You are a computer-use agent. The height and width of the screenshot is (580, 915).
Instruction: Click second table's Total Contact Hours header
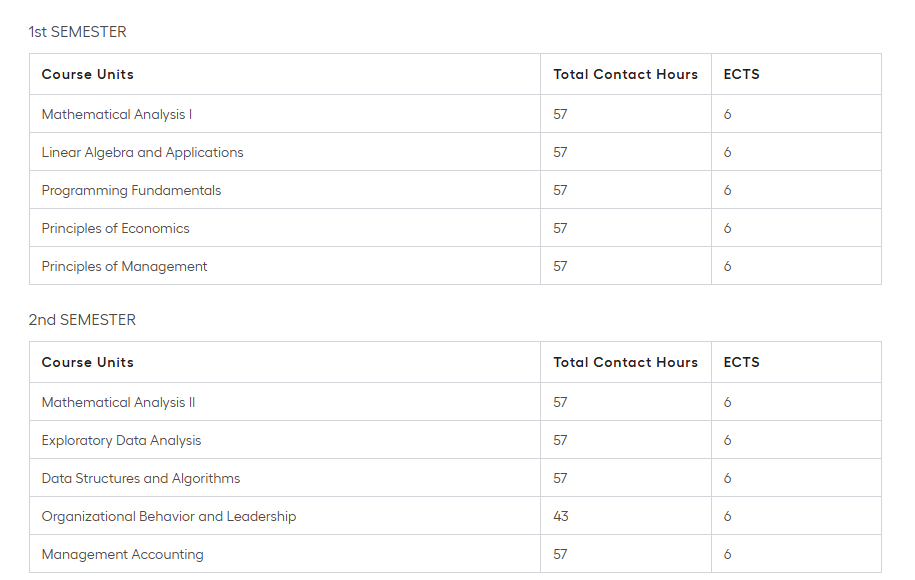625,363
